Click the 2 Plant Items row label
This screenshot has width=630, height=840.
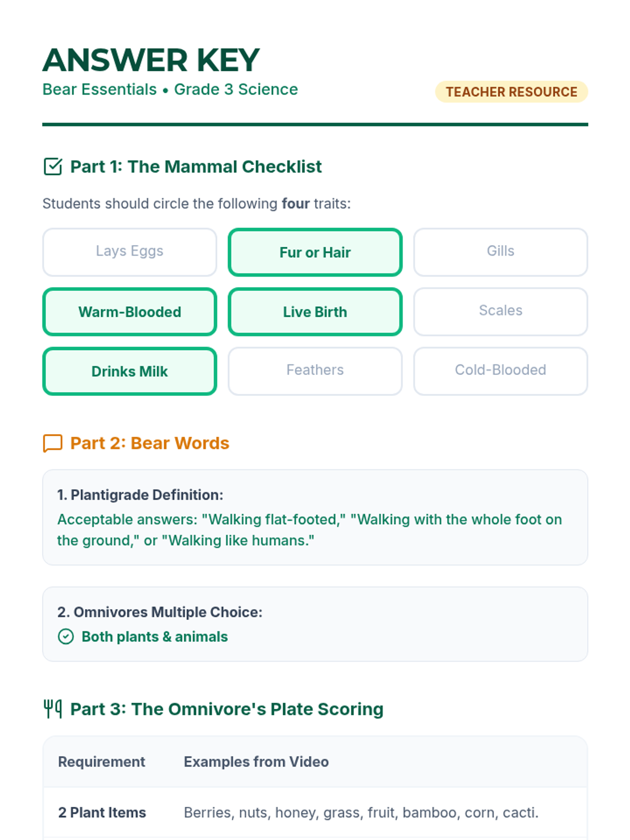point(102,813)
